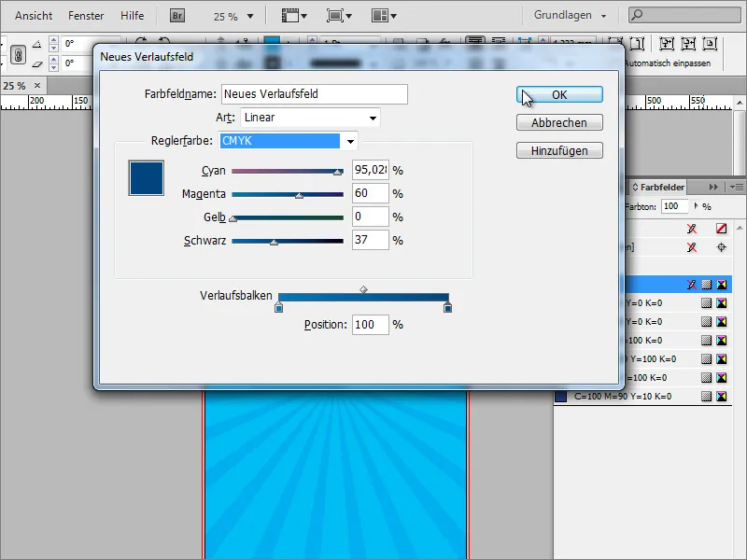Click the Hinzufügen button
Viewport: 747px width, 560px height.
(x=558, y=149)
